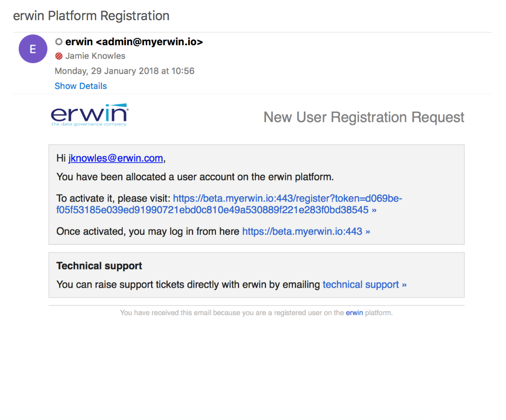Click the purple E sender avatar
The height and width of the screenshot is (420, 506).
(33, 49)
